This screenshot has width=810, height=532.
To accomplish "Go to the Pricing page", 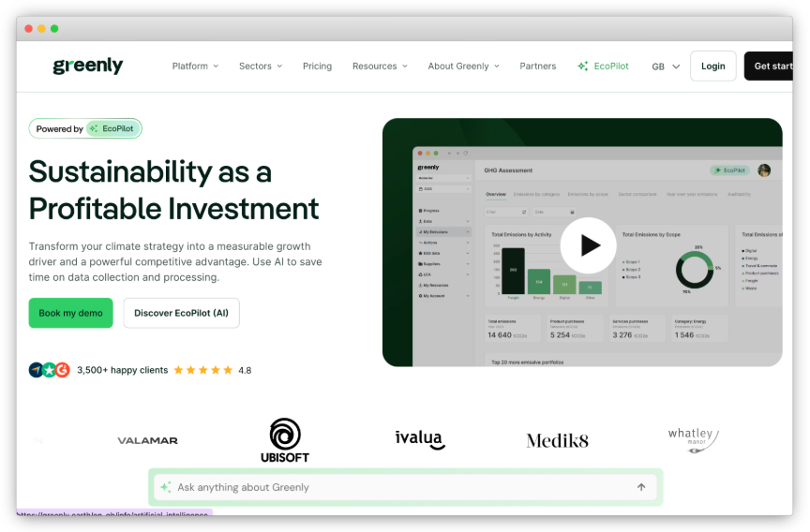I will (317, 66).
